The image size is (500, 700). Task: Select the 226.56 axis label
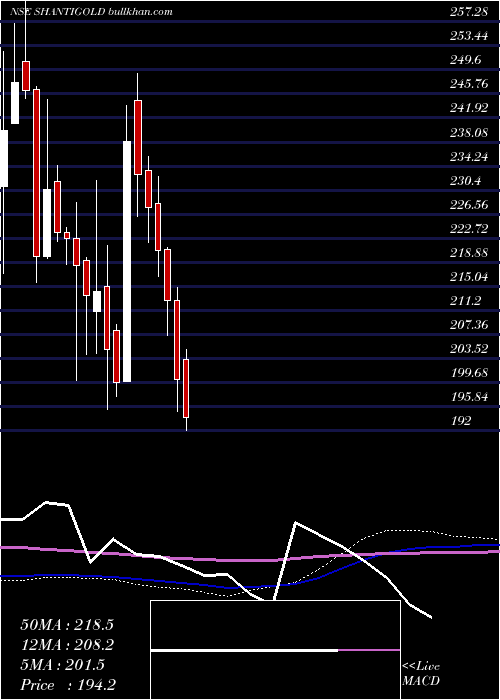pos(469,204)
